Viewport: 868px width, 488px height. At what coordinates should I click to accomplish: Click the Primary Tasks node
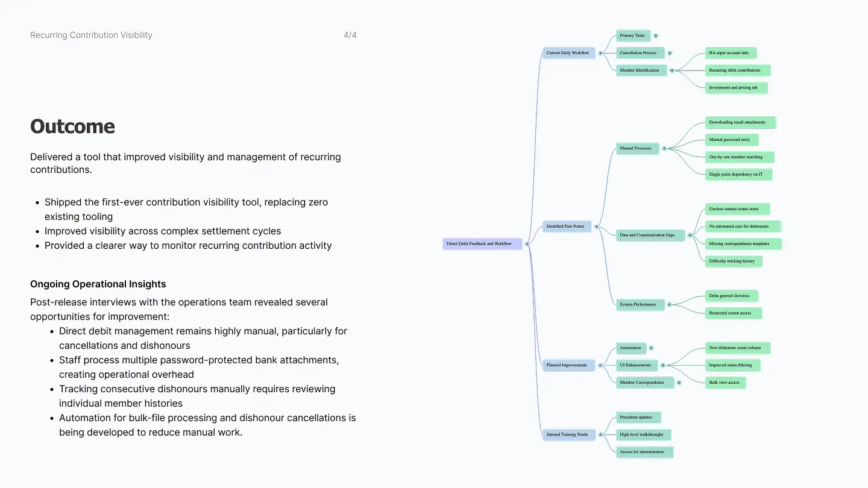click(x=634, y=36)
